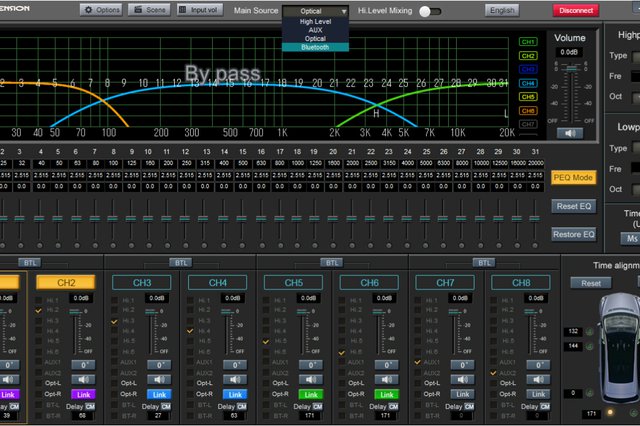Choose Bluetooth from the Main Source list

coord(315,47)
